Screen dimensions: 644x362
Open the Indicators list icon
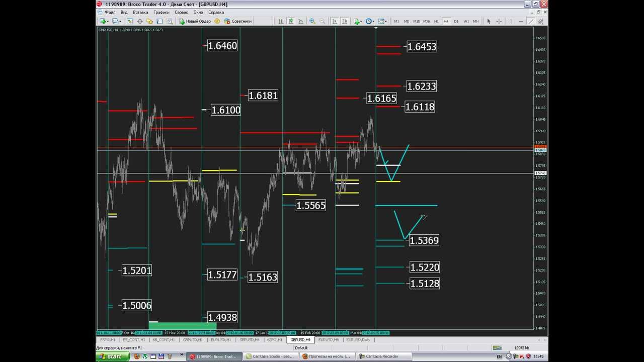357,21
